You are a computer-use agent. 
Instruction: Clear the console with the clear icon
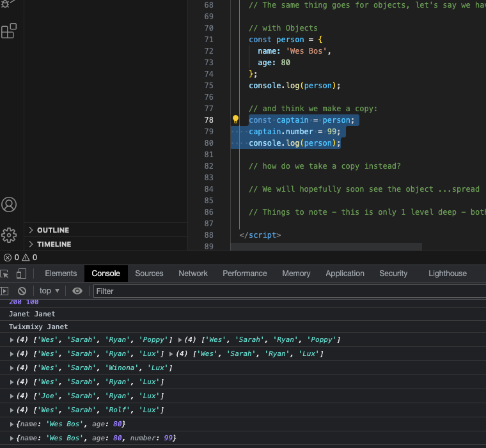(21, 291)
